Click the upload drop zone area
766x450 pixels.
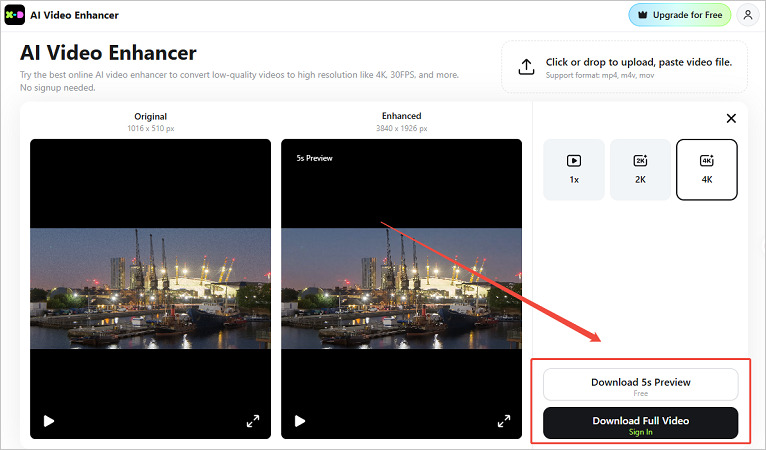coord(624,67)
